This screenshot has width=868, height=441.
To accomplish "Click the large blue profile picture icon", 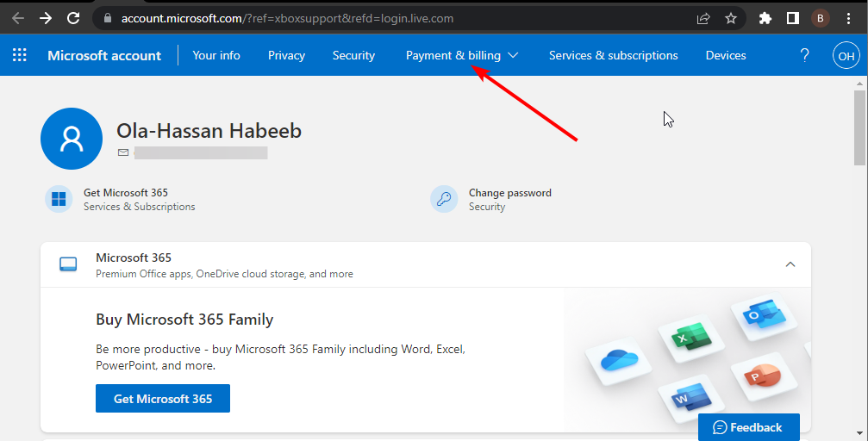I will pyautogui.click(x=72, y=139).
